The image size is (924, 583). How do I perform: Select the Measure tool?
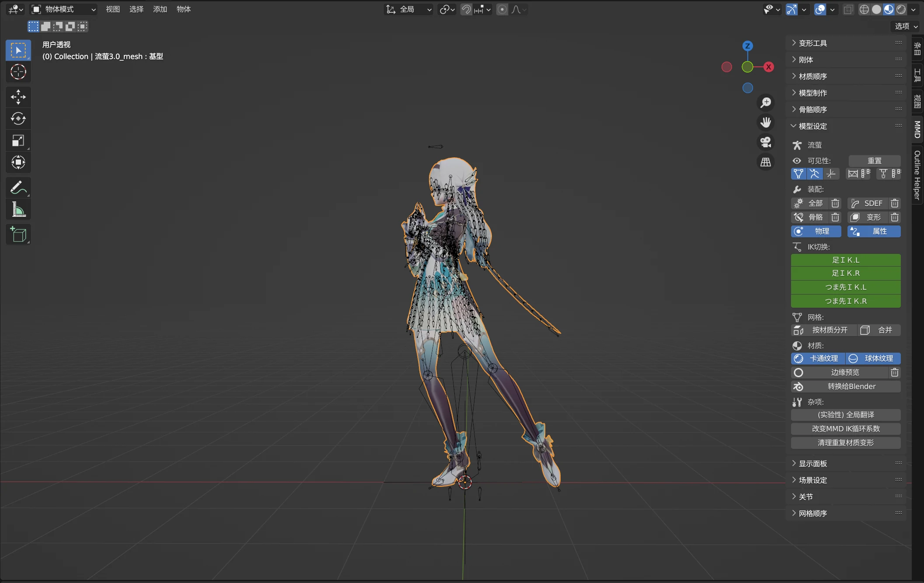point(18,210)
